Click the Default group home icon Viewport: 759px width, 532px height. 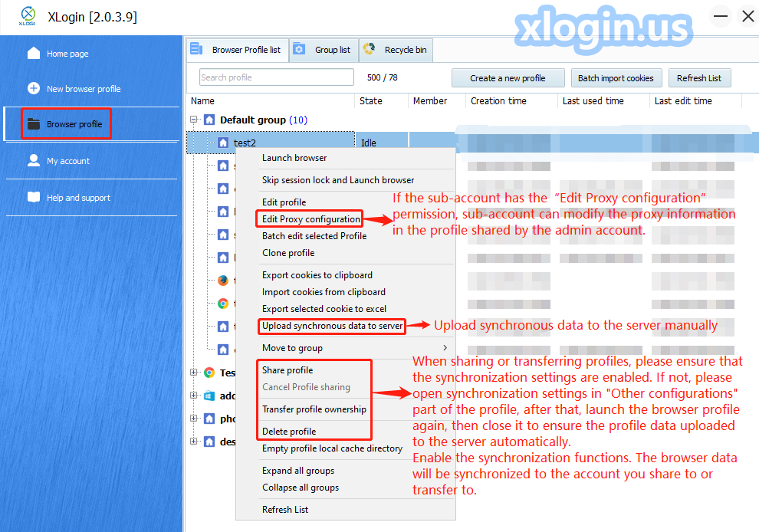[209, 120]
